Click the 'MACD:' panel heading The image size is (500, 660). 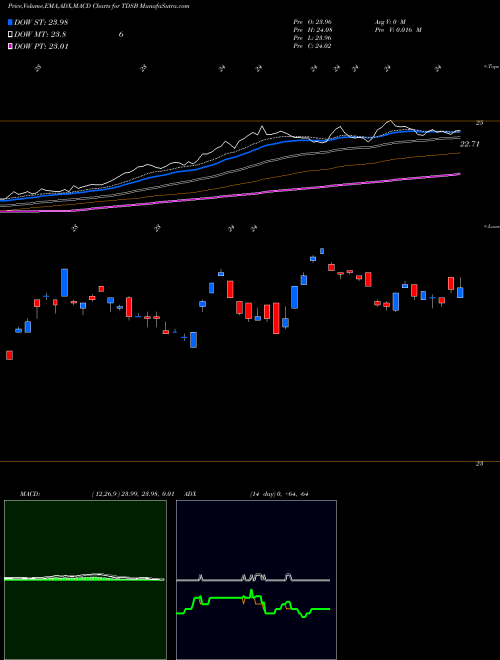pos(29,494)
